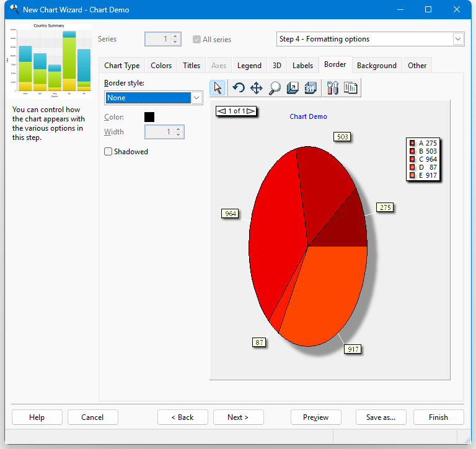Click the Finish button
Viewport: 476px width, 449px height.
point(438,417)
